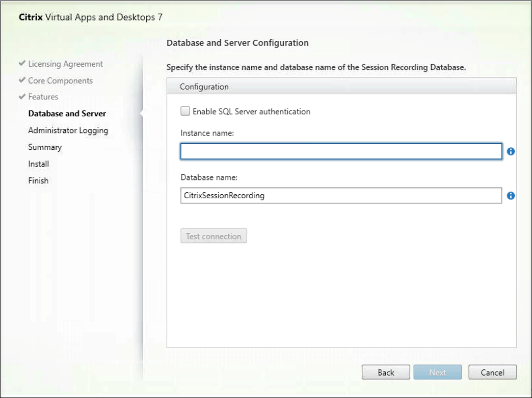Click Cancel to exit the wizard
Viewport: 532px width, 398px height.
(x=492, y=372)
